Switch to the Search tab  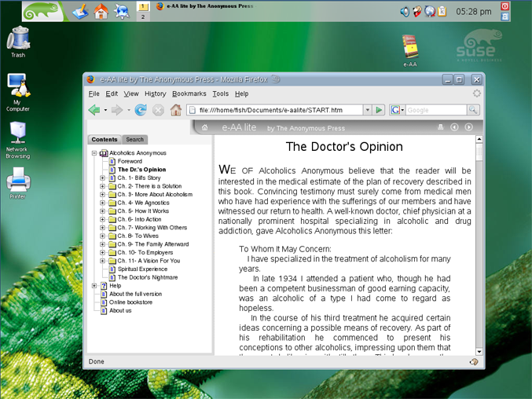click(x=134, y=139)
